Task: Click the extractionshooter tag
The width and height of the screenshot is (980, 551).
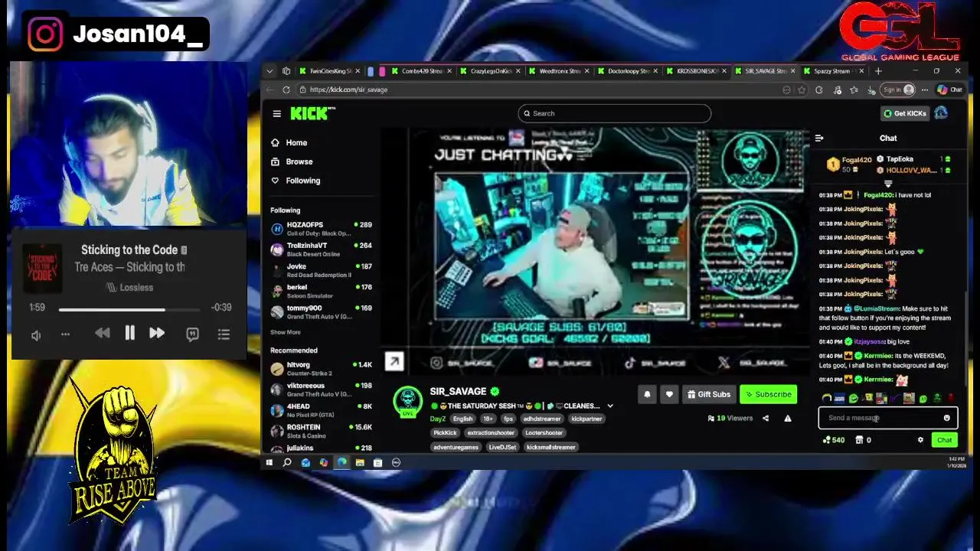Action: click(x=491, y=432)
